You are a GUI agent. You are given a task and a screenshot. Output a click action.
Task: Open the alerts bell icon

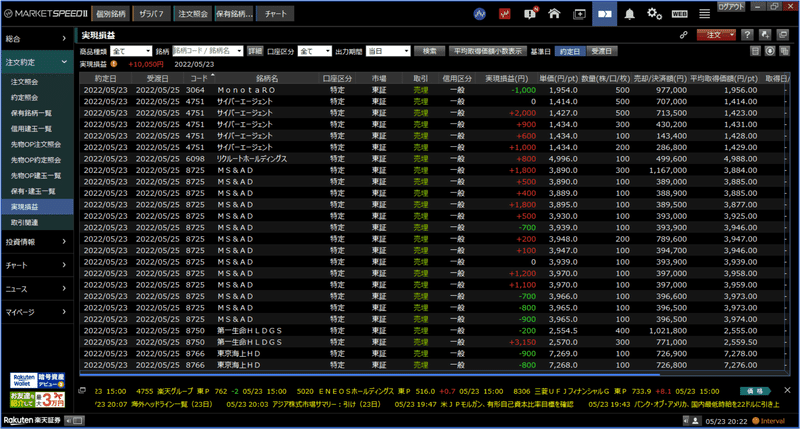pyautogui.click(x=630, y=14)
